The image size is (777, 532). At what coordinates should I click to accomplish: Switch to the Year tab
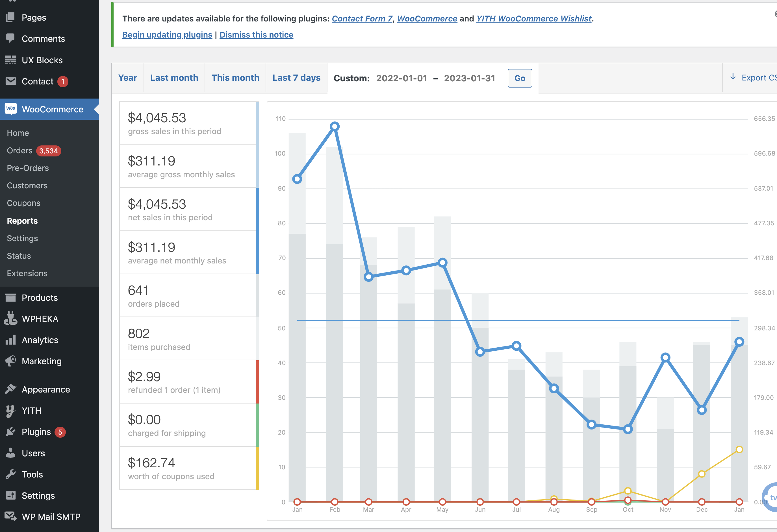tap(128, 78)
